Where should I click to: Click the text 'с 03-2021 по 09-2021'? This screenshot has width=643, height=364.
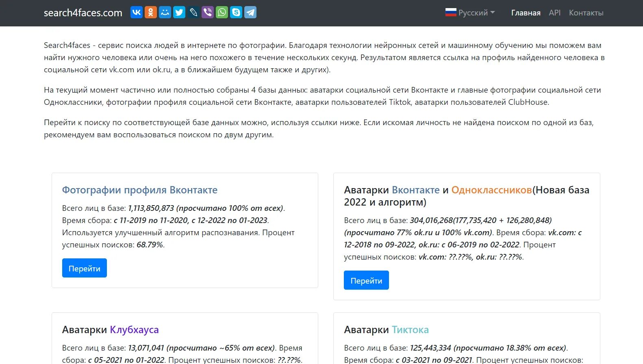point(434,360)
